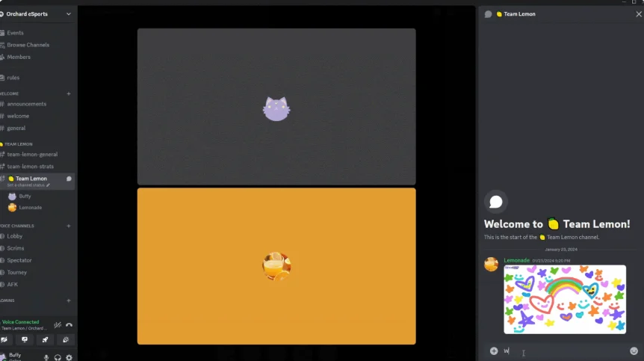Open User Settings gear

[x=69, y=358]
